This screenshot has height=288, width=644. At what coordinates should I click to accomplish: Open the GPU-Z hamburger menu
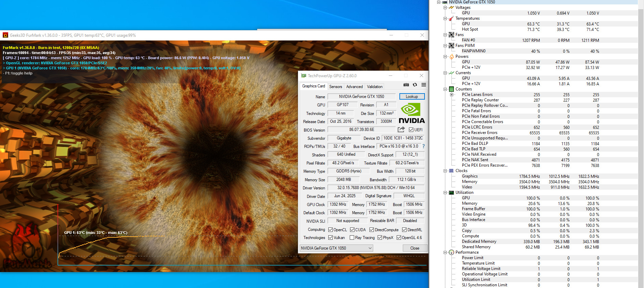(424, 85)
